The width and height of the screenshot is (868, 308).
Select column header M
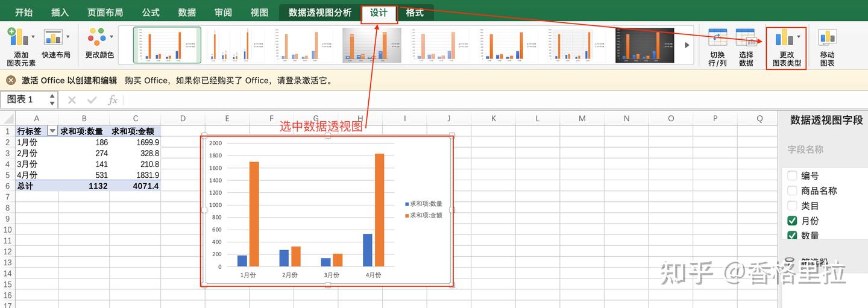tap(582, 118)
